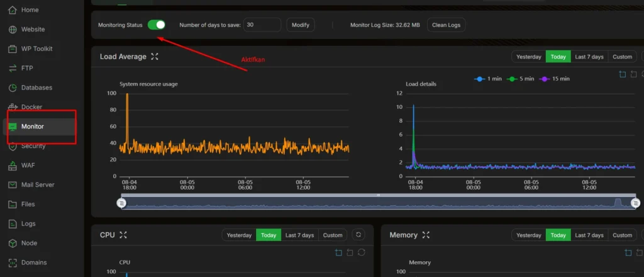Open Mail Server in sidebar
This screenshot has width=644, height=277.
(38, 184)
